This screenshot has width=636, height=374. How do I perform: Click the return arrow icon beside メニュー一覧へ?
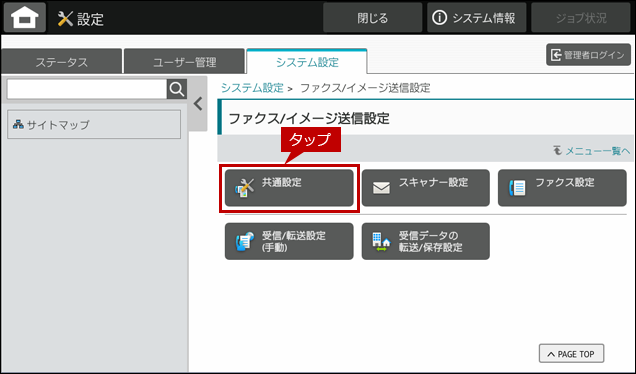point(558,150)
